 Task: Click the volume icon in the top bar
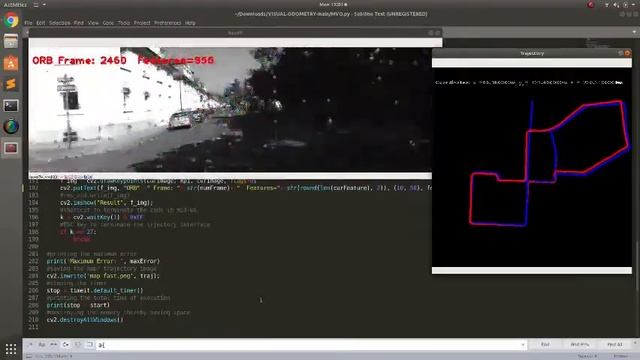616,4
